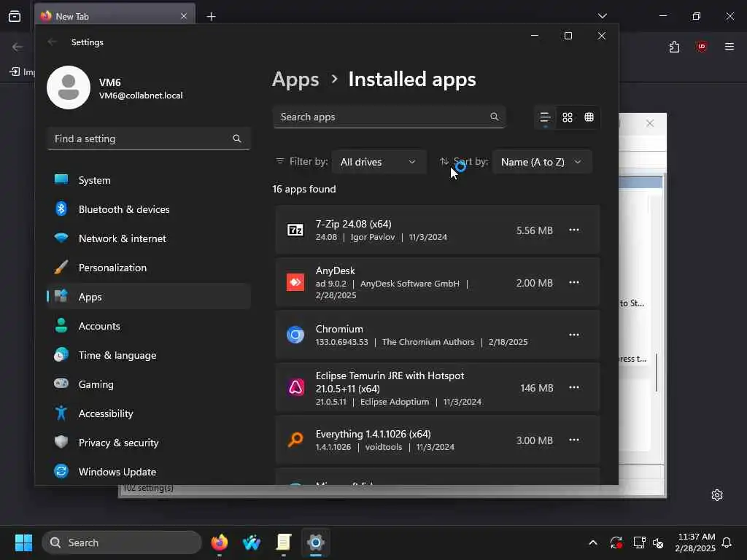The width and height of the screenshot is (747, 560).
Task: Click the magnifier icon in Search apps
Action: point(495,117)
